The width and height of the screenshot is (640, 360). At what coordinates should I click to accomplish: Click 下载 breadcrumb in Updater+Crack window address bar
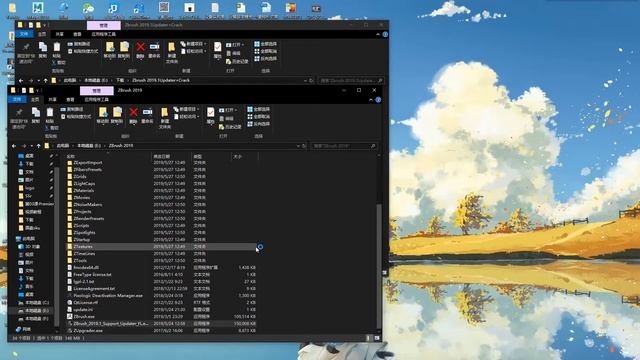(120, 80)
